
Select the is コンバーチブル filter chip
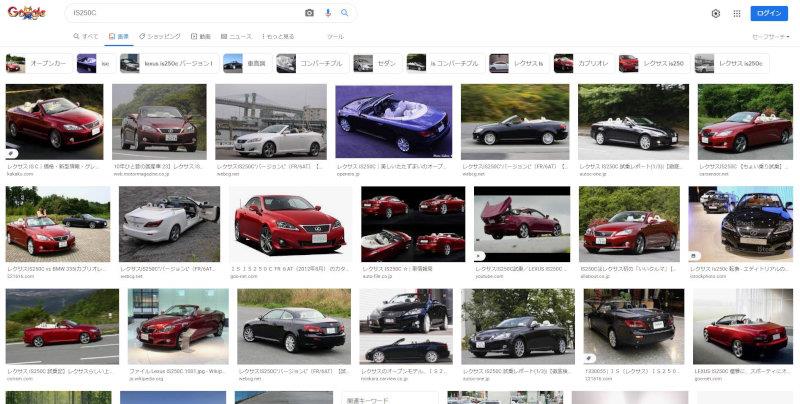coord(445,64)
